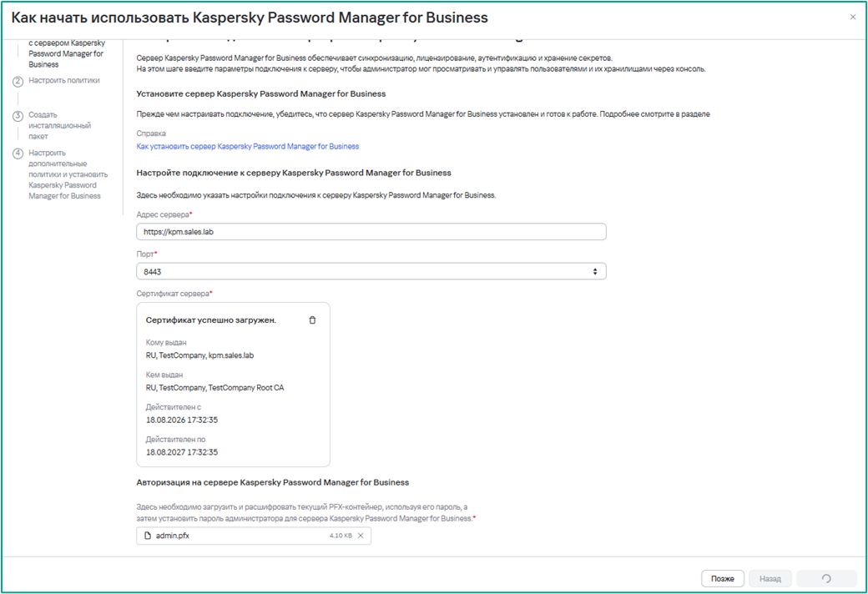Click heading Установите сервер Kaspersky Password Manager
868x594 pixels.
(261, 93)
